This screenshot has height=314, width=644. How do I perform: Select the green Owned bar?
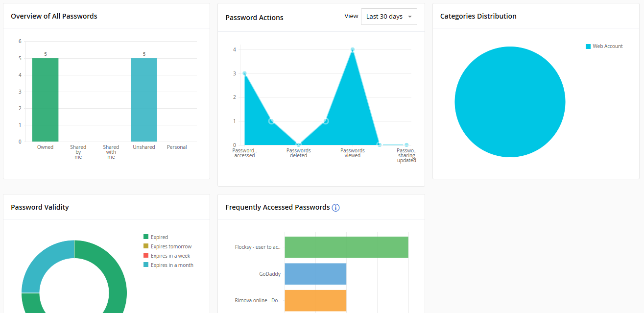(45, 100)
